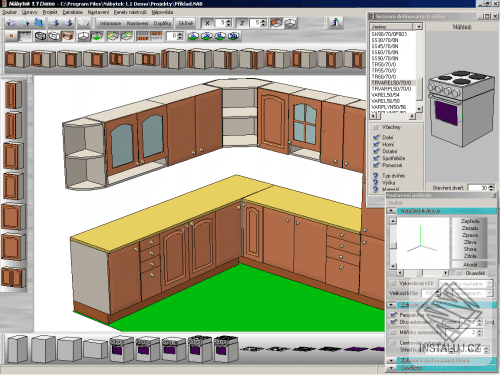Increase the X stepper value

click(228, 21)
